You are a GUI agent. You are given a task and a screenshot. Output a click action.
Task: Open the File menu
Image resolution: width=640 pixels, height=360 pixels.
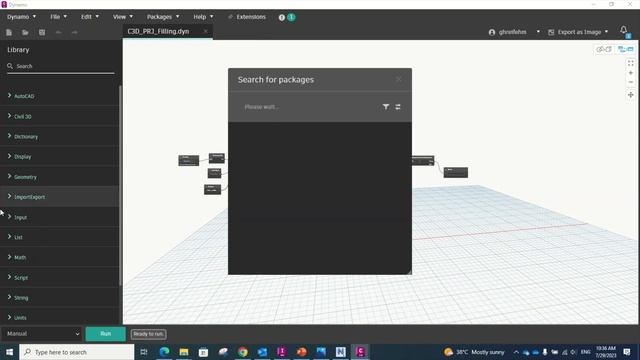[x=58, y=17]
